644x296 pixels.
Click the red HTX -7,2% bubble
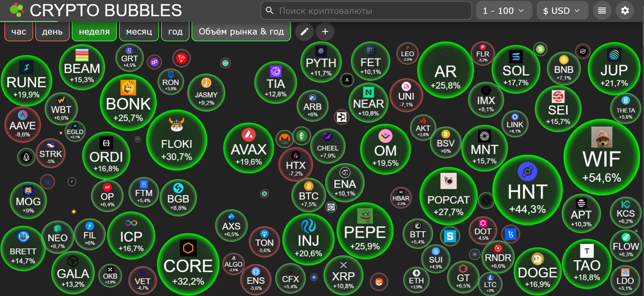295,164
